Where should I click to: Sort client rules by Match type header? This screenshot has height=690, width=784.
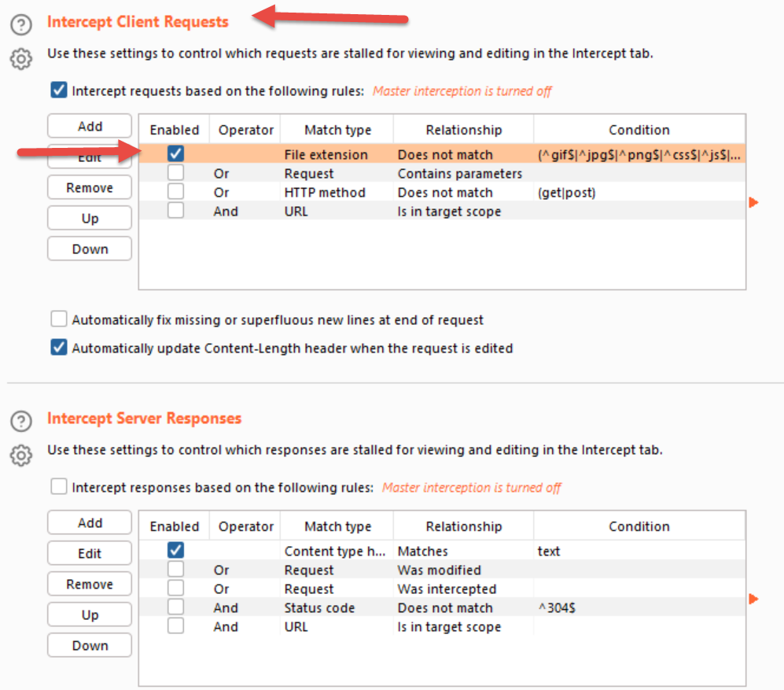click(x=337, y=130)
